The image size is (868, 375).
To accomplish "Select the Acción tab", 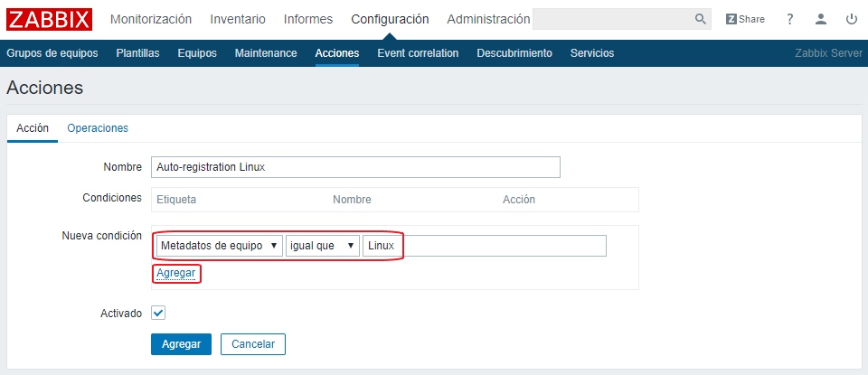I will pyautogui.click(x=33, y=128).
